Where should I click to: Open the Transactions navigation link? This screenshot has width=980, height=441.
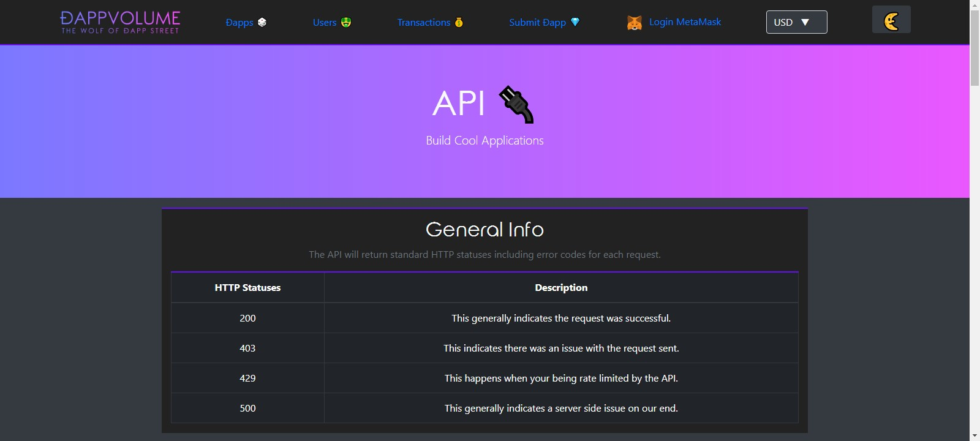424,22
